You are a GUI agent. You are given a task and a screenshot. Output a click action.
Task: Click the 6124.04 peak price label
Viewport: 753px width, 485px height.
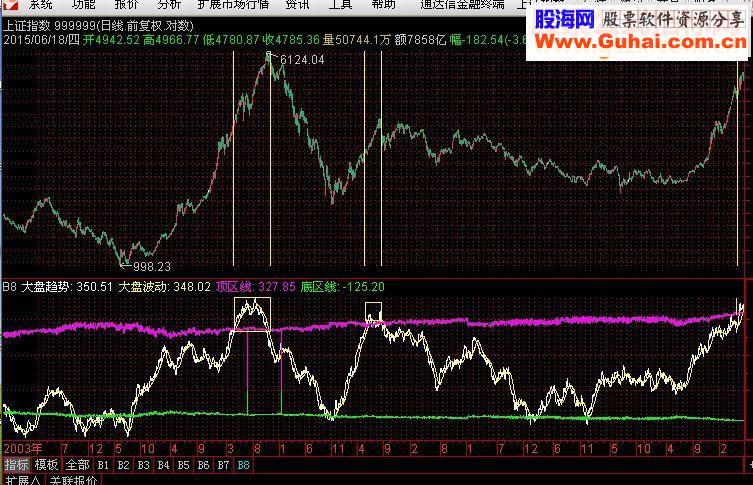coord(302,60)
